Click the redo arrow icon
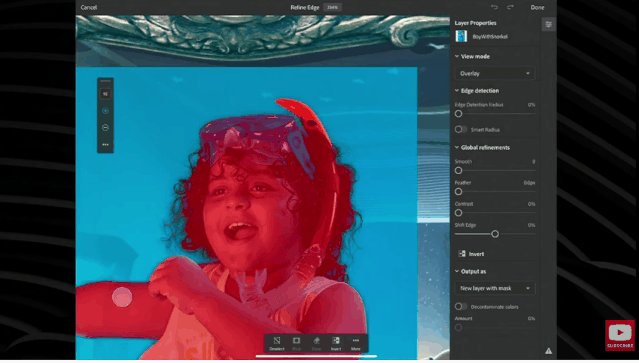Viewport: 639px width, 363px height. 510,7
